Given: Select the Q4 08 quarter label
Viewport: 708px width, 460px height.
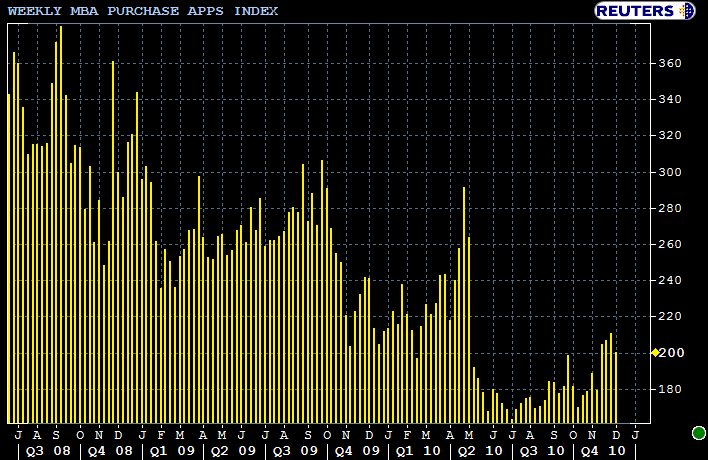Looking at the screenshot, I should 110,450.
